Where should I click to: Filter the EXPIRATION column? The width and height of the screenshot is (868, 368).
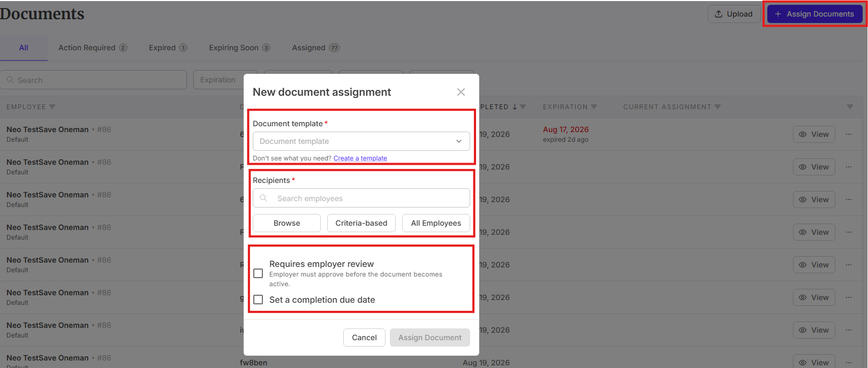[594, 107]
